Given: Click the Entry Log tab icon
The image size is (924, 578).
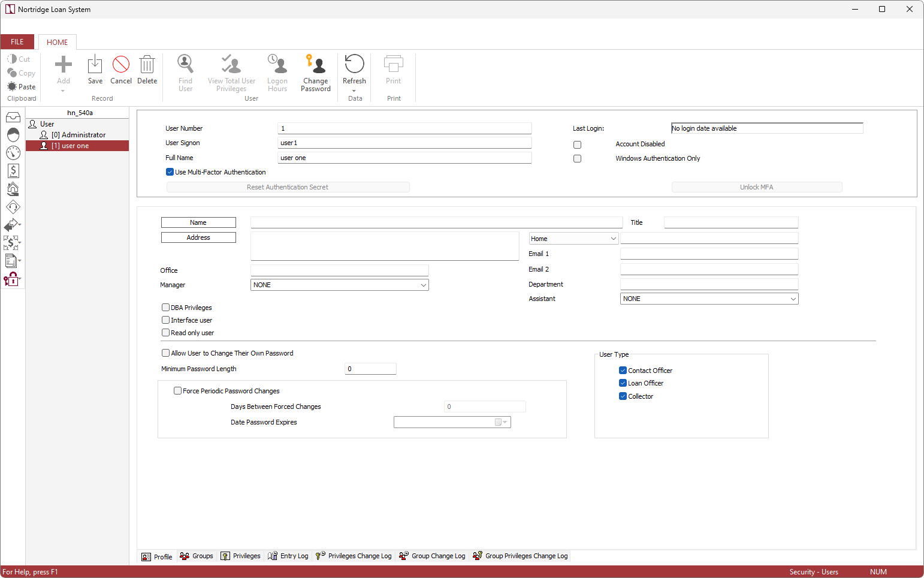Looking at the screenshot, I should pos(272,556).
